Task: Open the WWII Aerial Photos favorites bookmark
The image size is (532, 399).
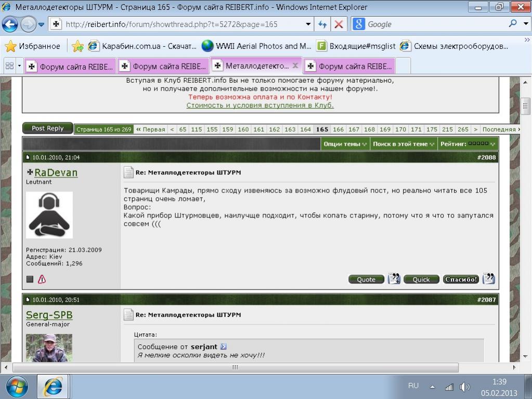Action: pyautogui.click(x=257, y=46)
